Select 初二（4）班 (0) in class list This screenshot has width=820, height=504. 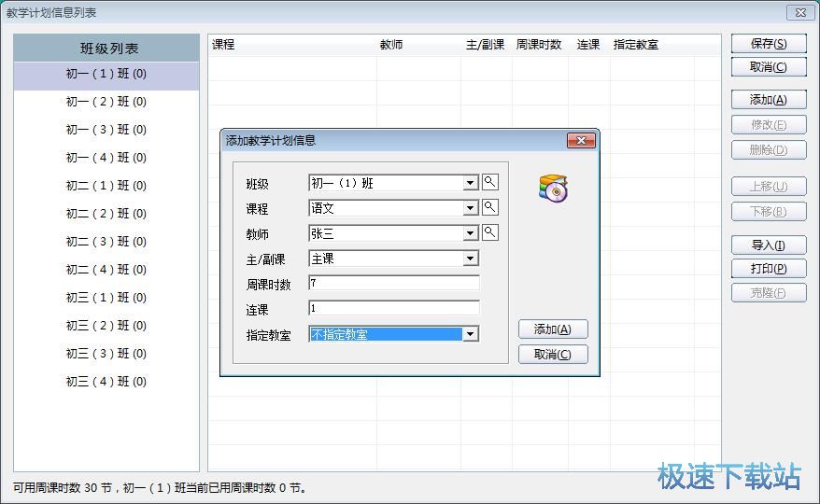[x=106, y=270]
